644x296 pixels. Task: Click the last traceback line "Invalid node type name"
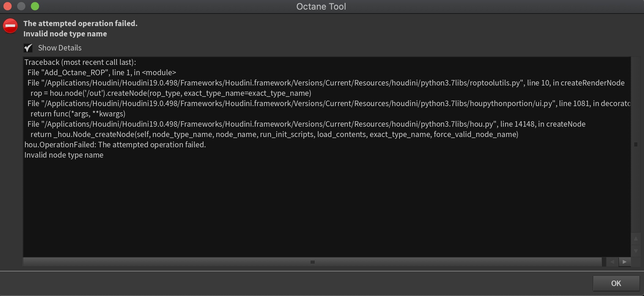tap(64, 155)
